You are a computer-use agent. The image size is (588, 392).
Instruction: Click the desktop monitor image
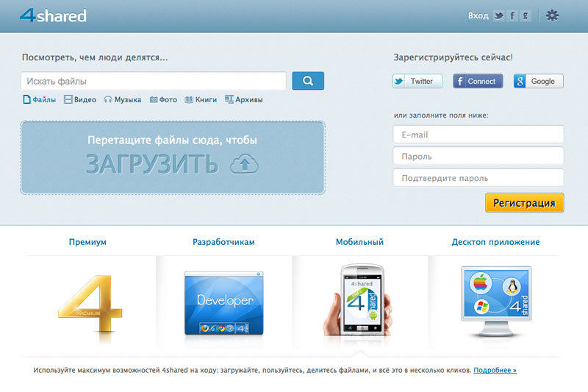click(x=496, y=302)
